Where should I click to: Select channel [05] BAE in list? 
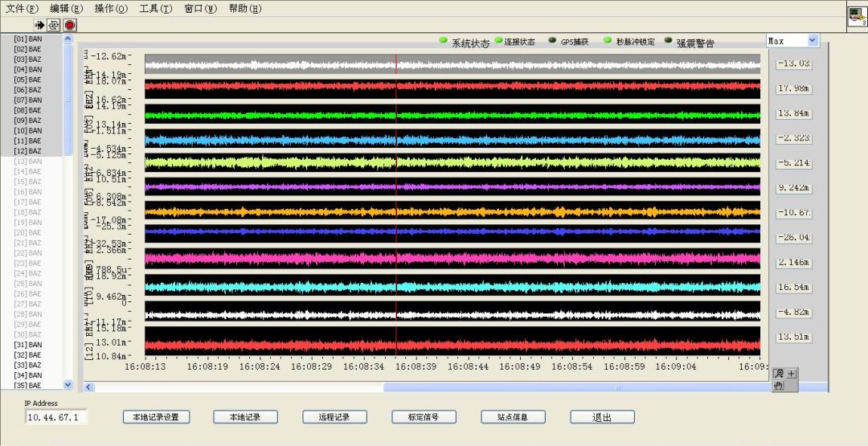point(31,80)
